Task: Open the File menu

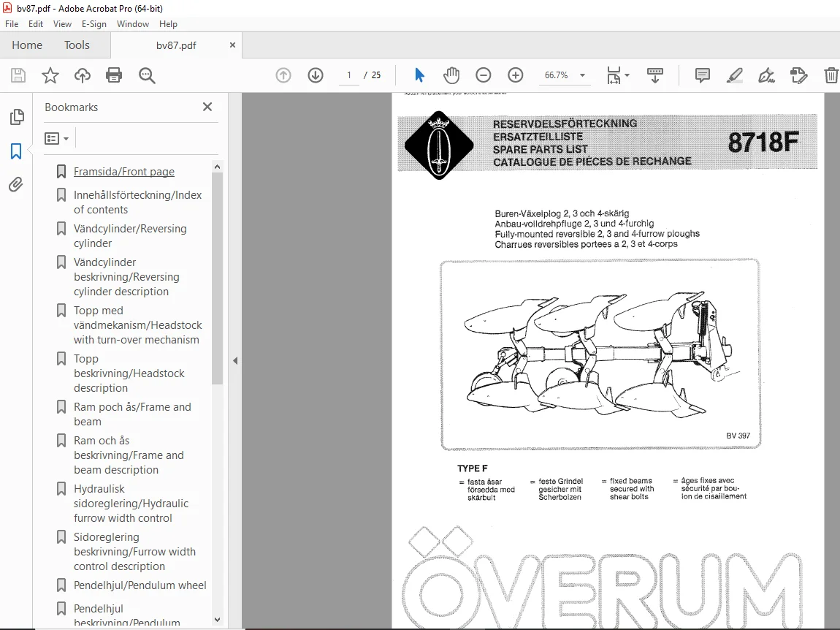Action: point(12,24)
